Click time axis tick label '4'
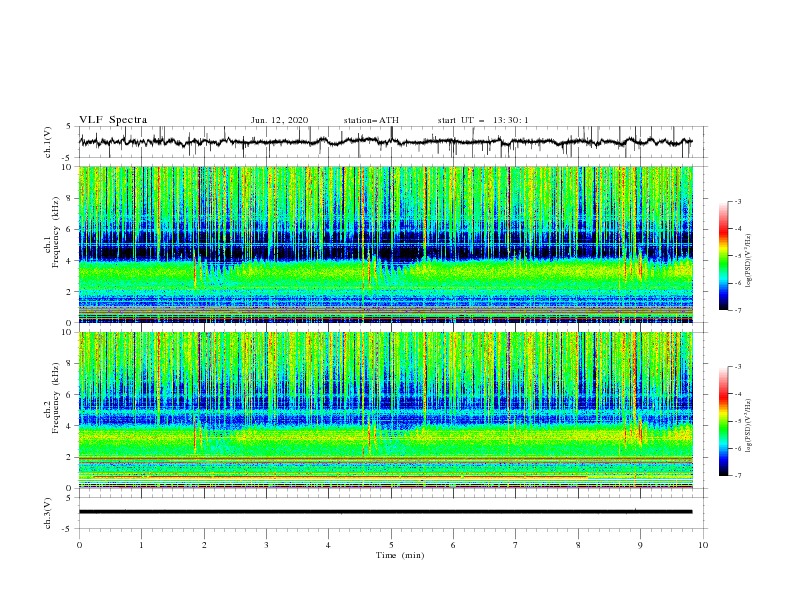792x612 pixels. tap(328, 545)
